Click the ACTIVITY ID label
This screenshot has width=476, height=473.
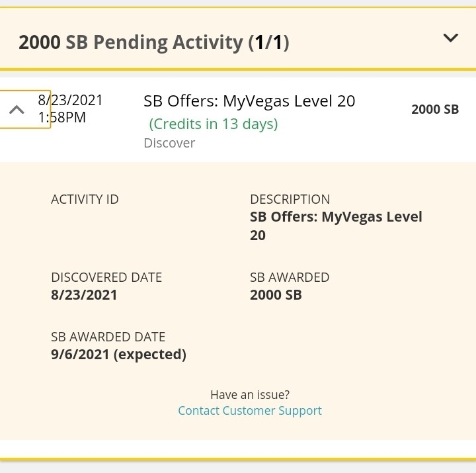click(x=85, y=199)
